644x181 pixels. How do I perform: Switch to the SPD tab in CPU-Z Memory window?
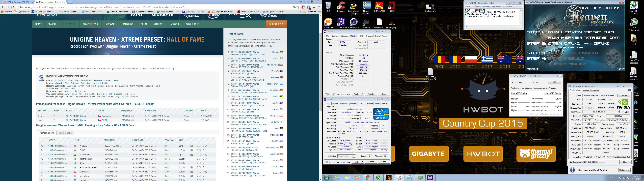point(361,36)
